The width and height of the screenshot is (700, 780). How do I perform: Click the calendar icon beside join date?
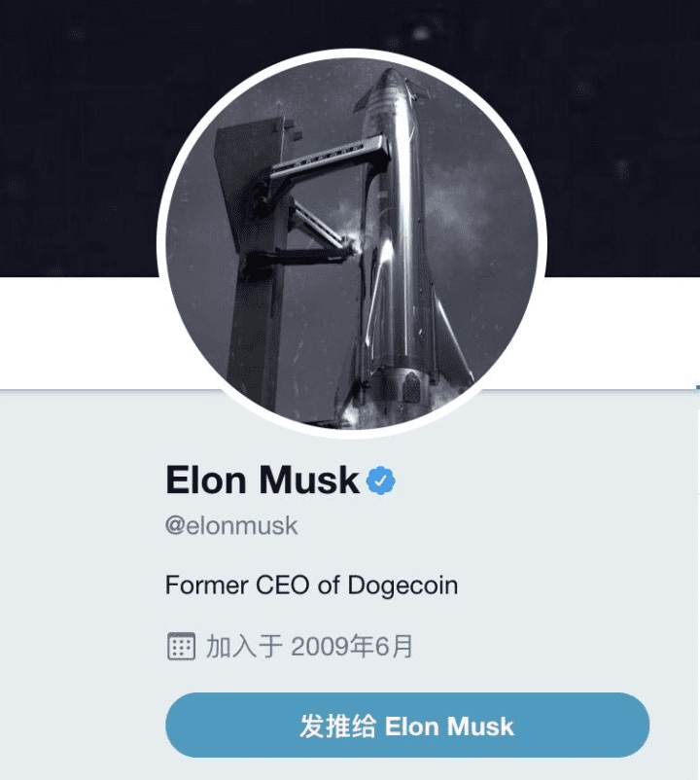click(181, 646)
